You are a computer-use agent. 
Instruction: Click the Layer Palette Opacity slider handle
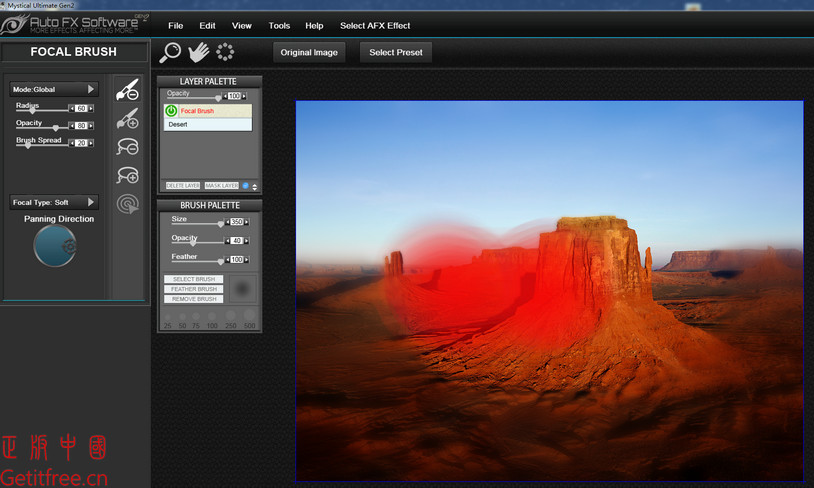218,98
